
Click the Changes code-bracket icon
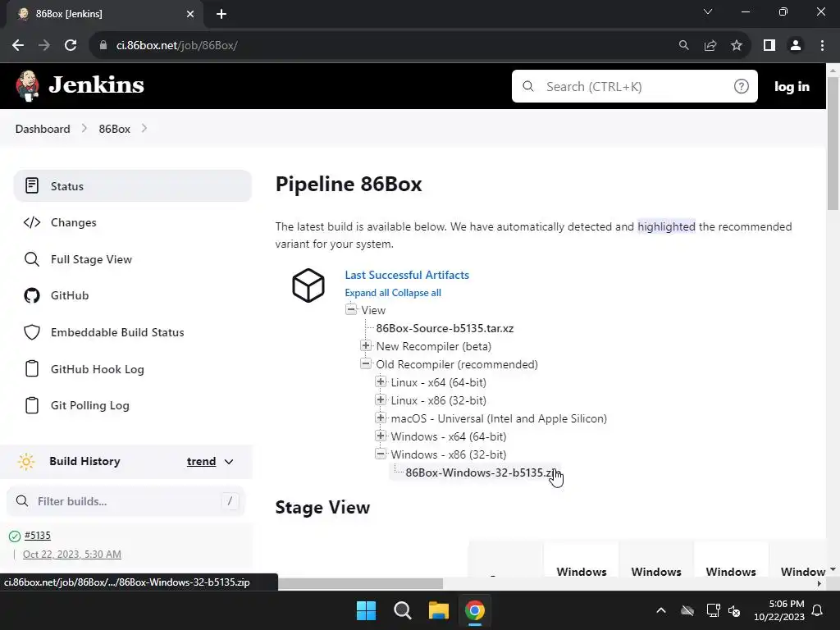(32, 222)
